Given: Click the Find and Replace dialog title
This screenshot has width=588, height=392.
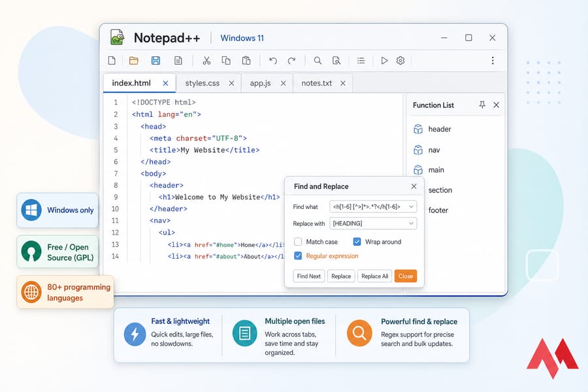Looking at the screenshot, I should (x=321, y=186).
